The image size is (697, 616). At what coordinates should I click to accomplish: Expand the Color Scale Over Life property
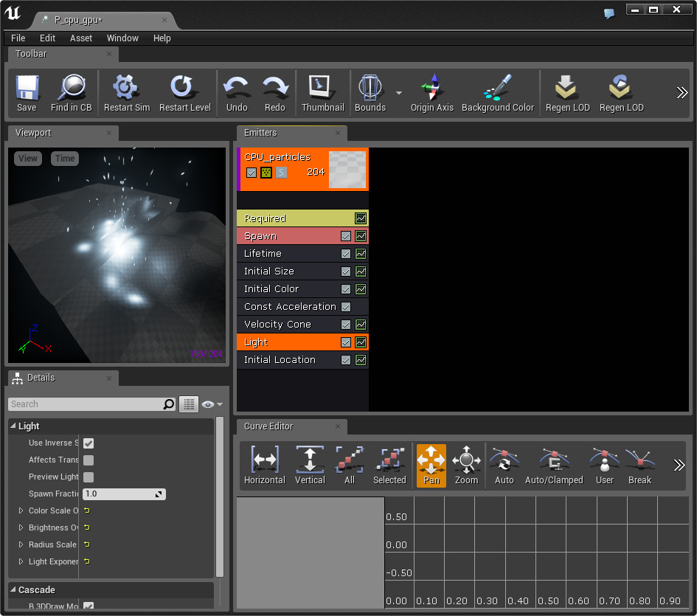click(x=21, y=511)
